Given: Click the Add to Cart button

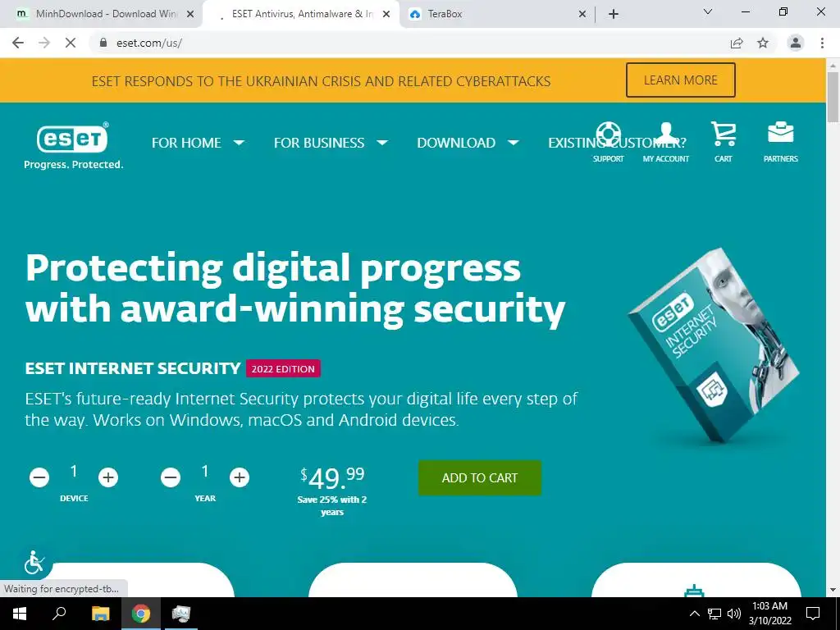Looking at the screenshot, I should click(x=479, y=478).
